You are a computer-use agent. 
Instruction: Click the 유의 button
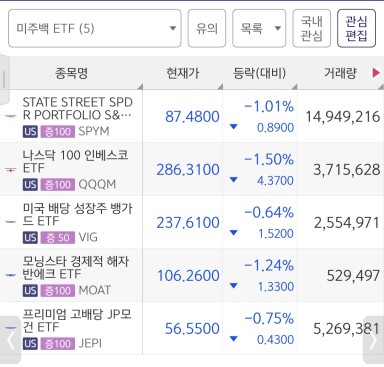click(x=207, y=28)
